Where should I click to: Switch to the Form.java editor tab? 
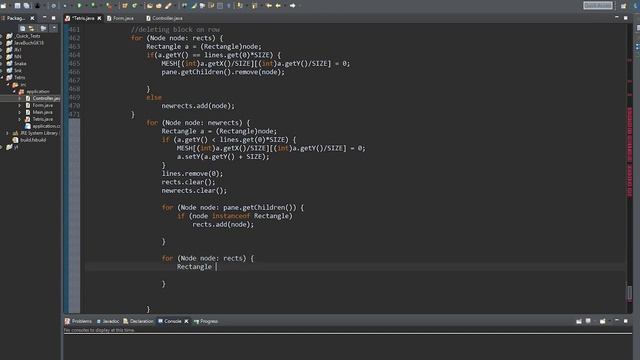pyautogui.click(x=120, y=18)
